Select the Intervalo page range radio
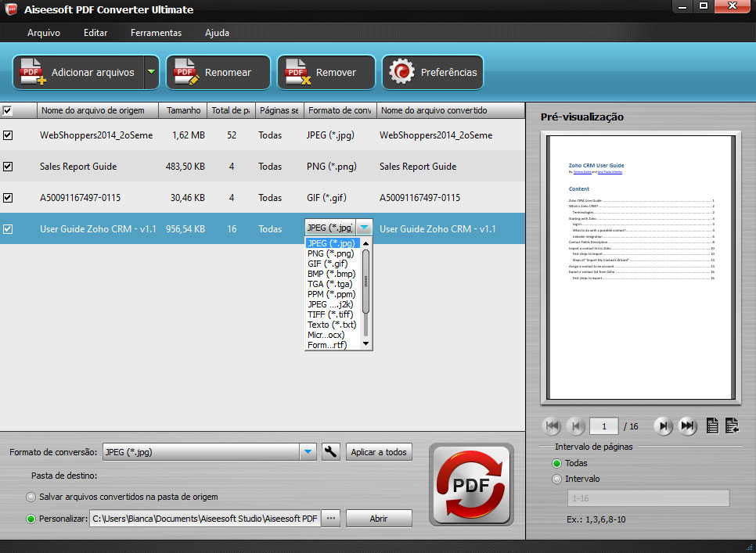Screen dimensions: 756x553 coord(557,479)
